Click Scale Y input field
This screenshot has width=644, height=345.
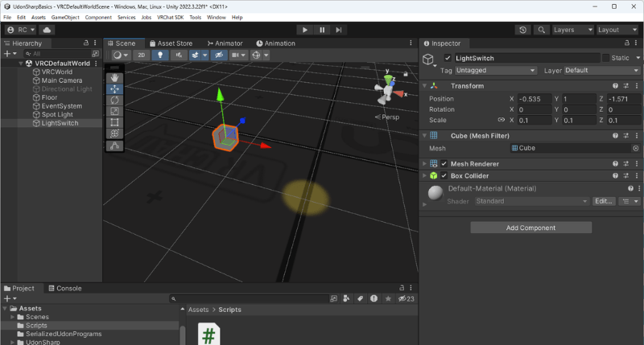[x=579, y=120]
